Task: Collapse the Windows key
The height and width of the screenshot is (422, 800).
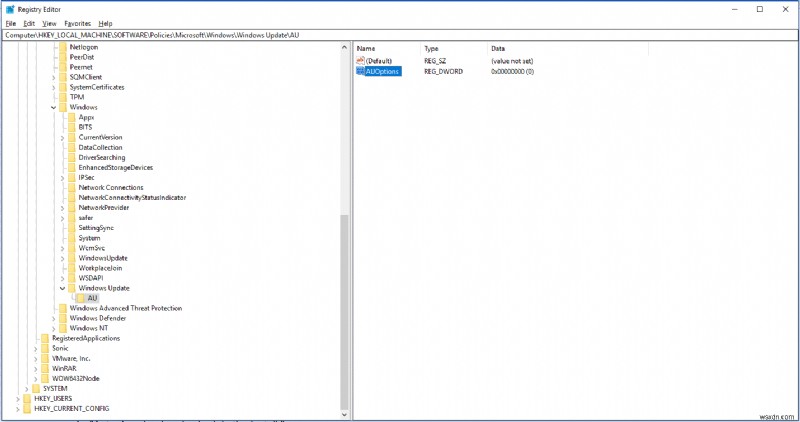Action: tap(54, 108)
